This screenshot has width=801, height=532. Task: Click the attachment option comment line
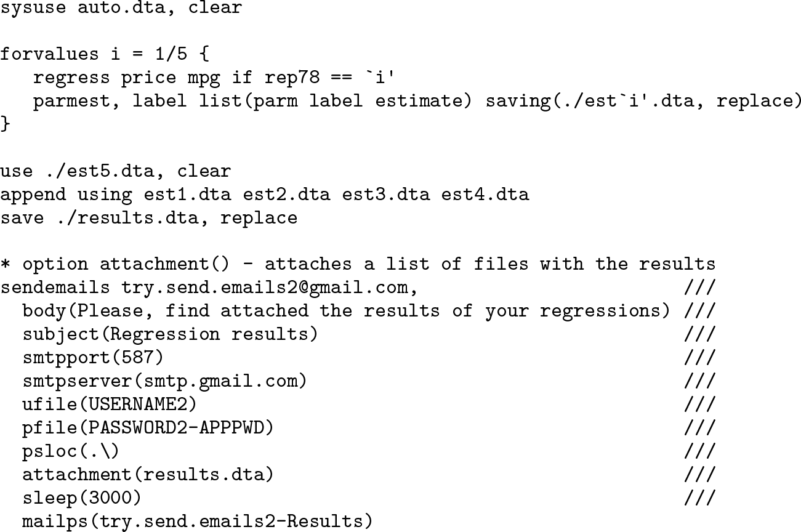(x=358, y=265)
